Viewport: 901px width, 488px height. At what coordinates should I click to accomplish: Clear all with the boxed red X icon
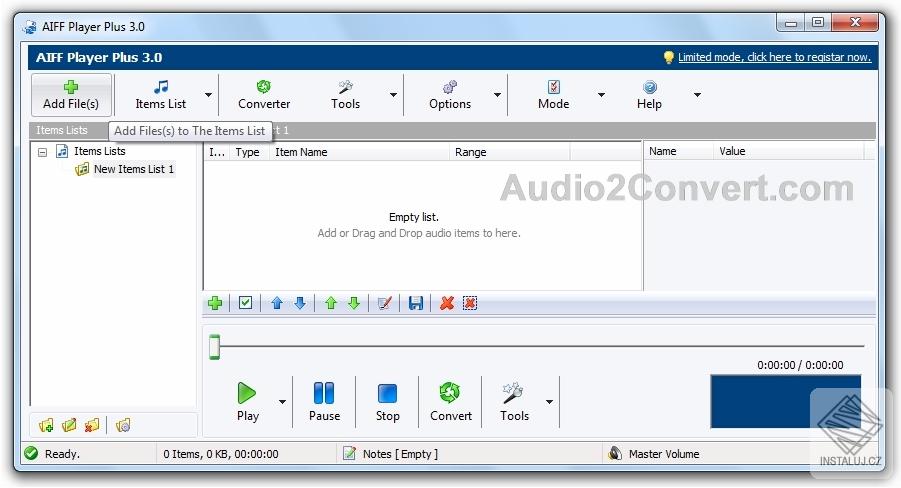click(x=470, y=303)
